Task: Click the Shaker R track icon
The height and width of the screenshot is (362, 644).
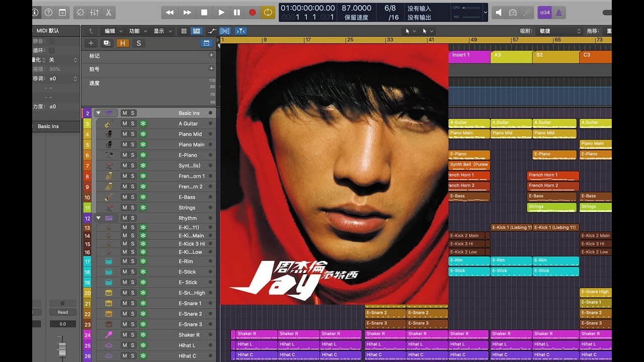Action: coord(108,335)
